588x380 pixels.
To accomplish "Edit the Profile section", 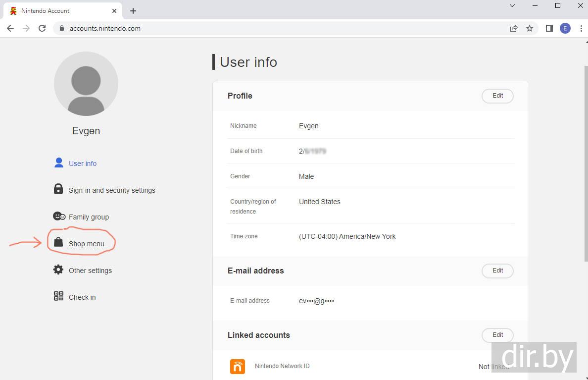I will (497, 96).
